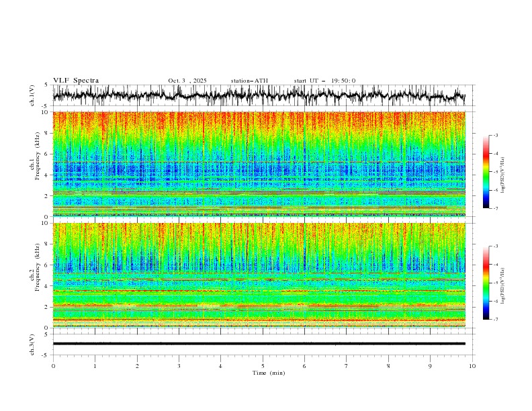Click time axis tick label '5'

coord(263,366)
